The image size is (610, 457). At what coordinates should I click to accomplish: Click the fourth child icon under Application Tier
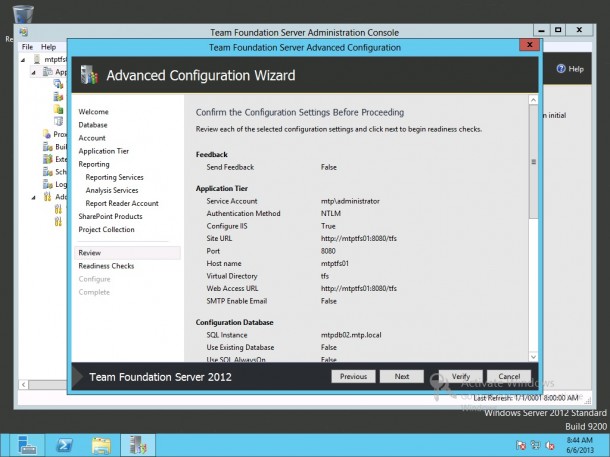pos(58,121)
